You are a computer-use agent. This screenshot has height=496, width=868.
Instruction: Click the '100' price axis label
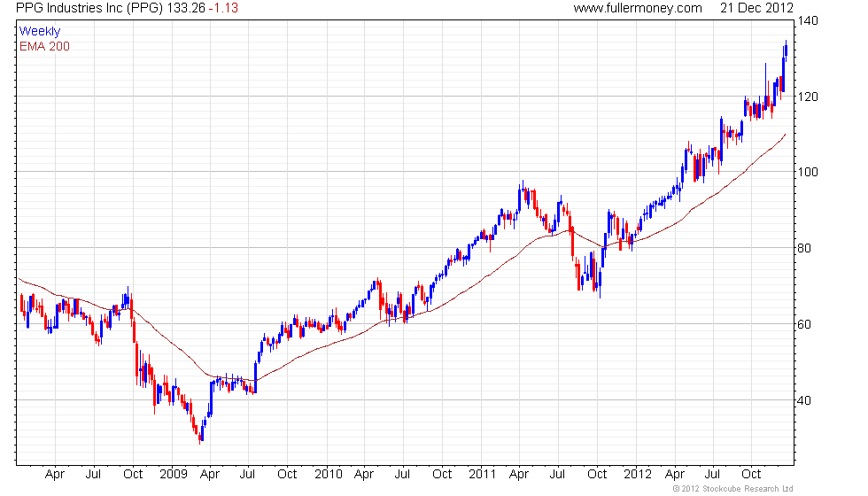(808, 172)
